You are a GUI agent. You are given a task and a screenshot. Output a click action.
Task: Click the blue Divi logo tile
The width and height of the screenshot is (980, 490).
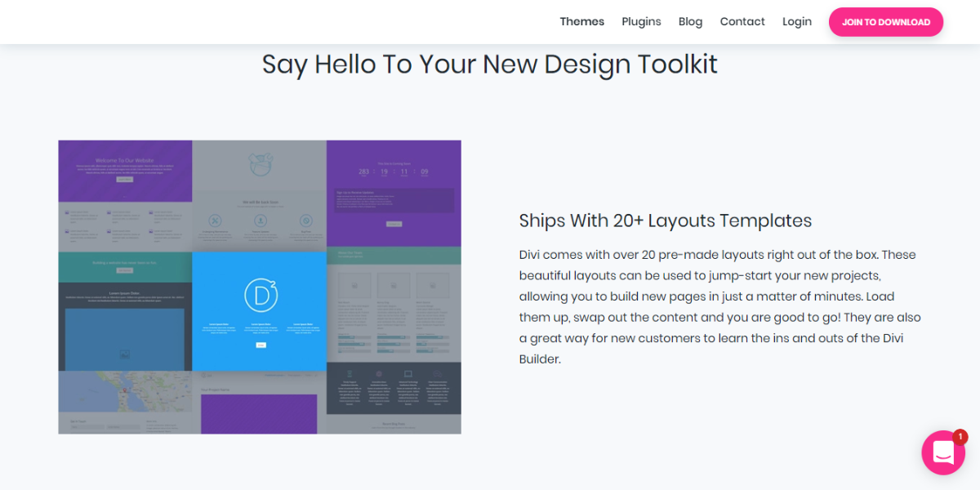point(259,310)
